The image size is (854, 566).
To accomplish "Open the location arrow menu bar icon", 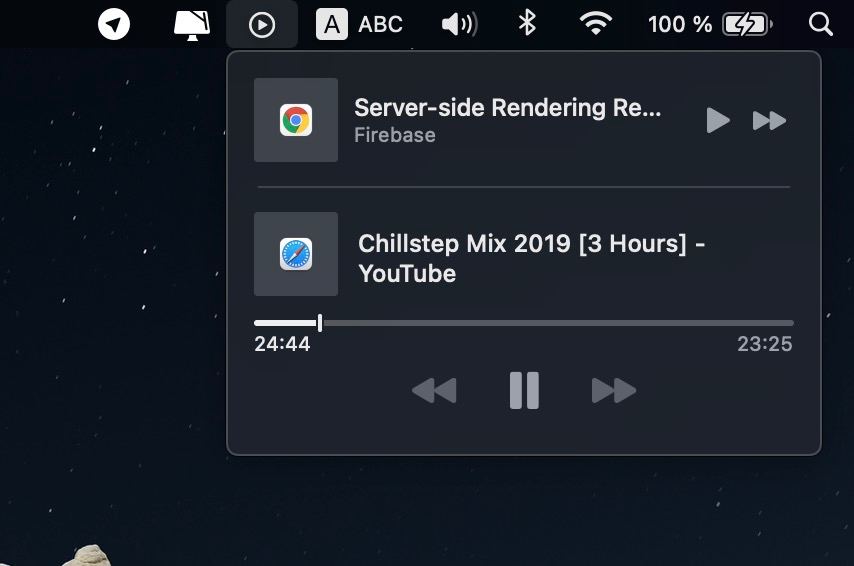I will point(114,25).
